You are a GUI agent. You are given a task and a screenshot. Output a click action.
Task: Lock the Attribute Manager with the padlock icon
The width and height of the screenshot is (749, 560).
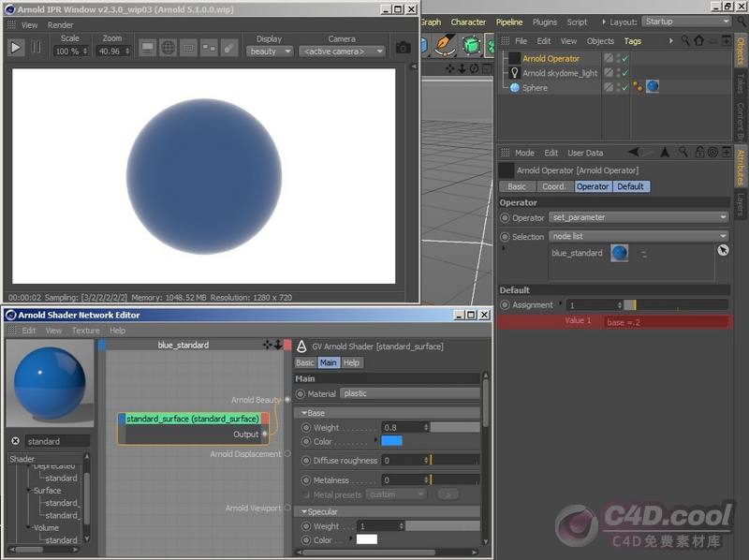point(699,153)
